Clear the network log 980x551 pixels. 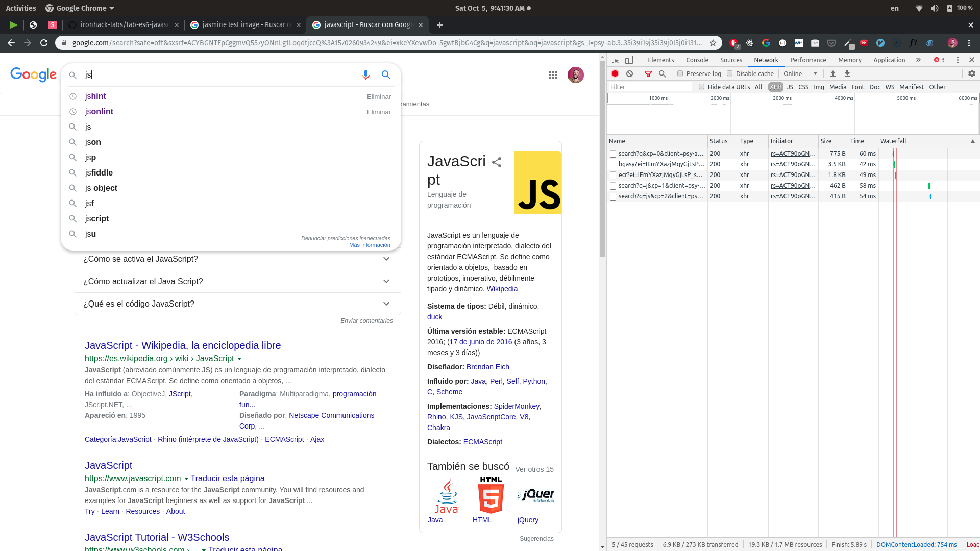(x=630, y=73)
